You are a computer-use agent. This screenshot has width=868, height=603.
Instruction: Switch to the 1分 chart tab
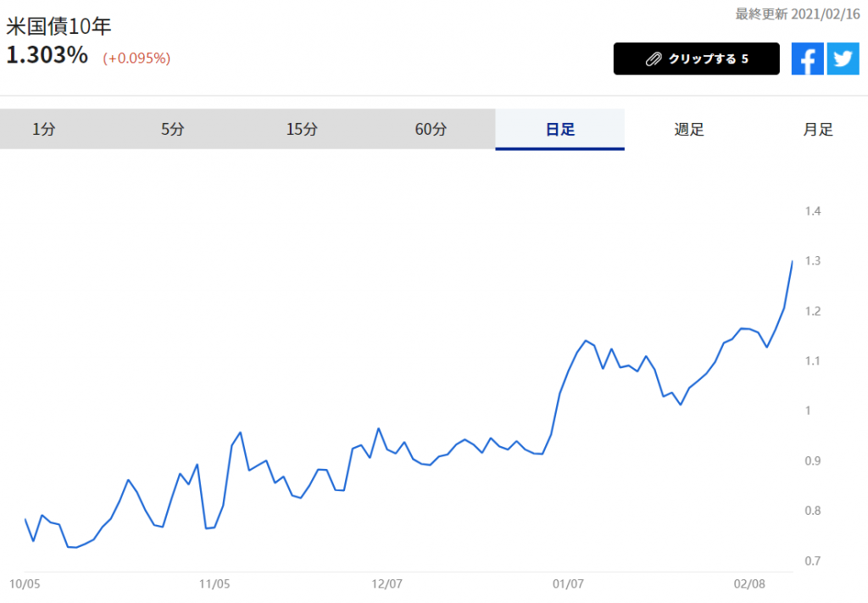pyautogui.click(x=43, y=130)
